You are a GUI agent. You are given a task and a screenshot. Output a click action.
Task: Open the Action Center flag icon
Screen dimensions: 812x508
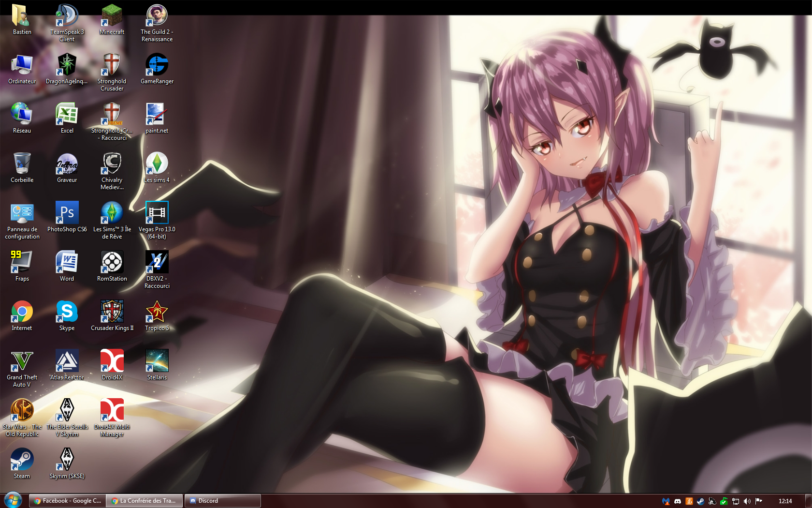pyautogui.click(x=759, y=501)
